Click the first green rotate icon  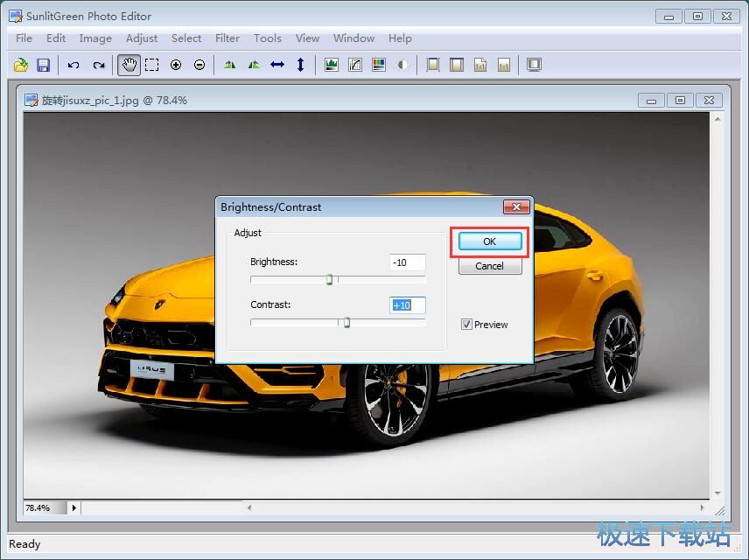pyautogui.click(x=230, y=65)
